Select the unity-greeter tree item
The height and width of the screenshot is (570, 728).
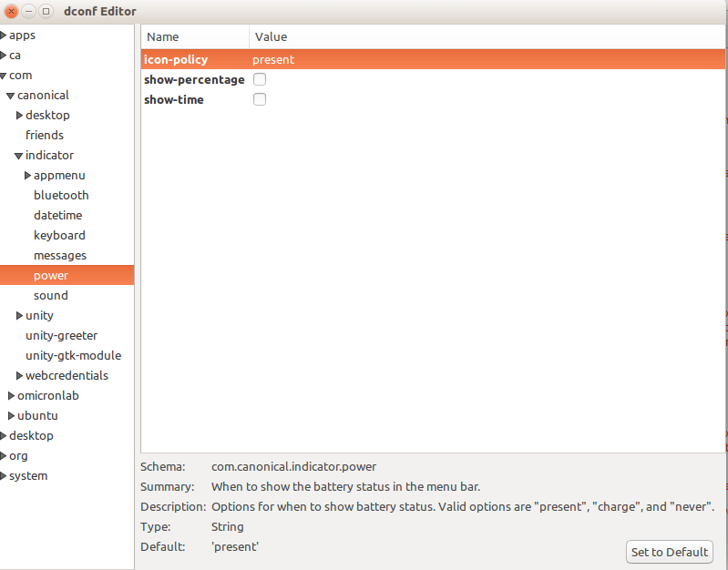click(x=61, y=336)
